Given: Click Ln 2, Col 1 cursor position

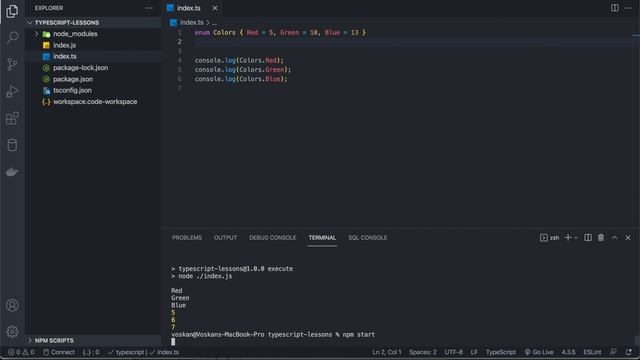Looking at the screenshot, I should pyautogui.click(x=387, y=352).
